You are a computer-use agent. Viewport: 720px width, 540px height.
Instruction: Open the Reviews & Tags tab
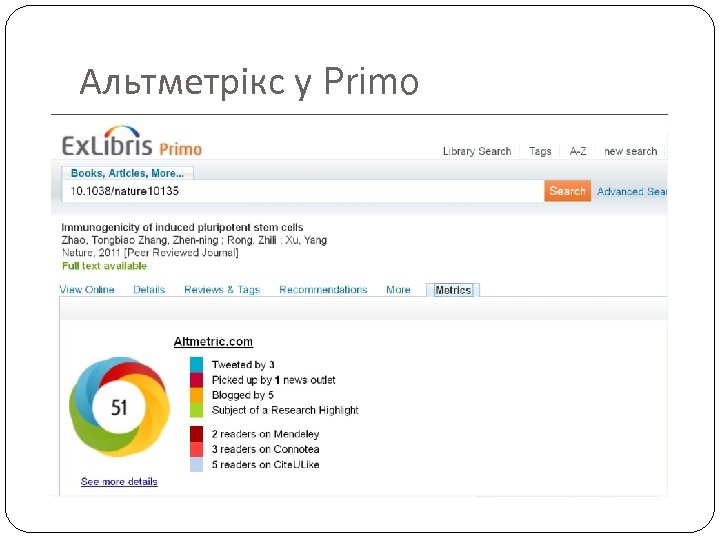coord(222,290)
